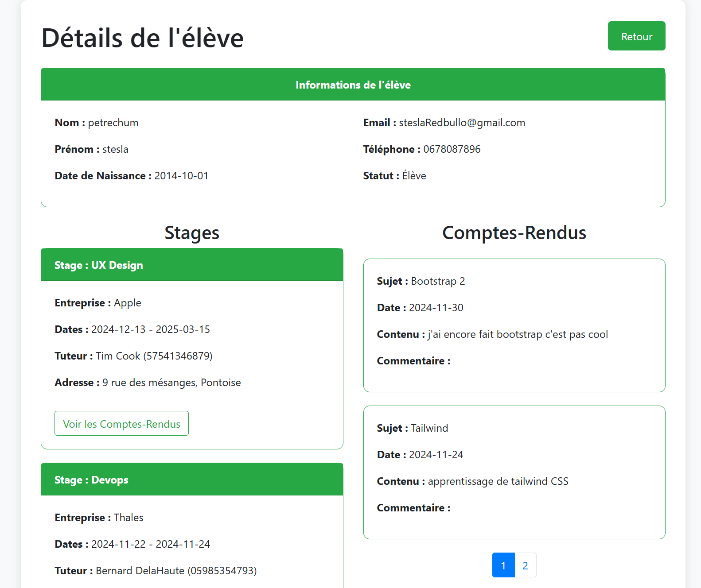Click the Nom value petrechum
701x588 pixels.
pos(113,123)
